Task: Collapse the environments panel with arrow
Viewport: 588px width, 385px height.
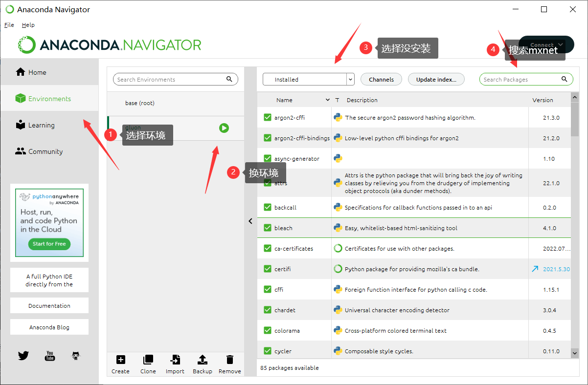Action: coord(250,221)
